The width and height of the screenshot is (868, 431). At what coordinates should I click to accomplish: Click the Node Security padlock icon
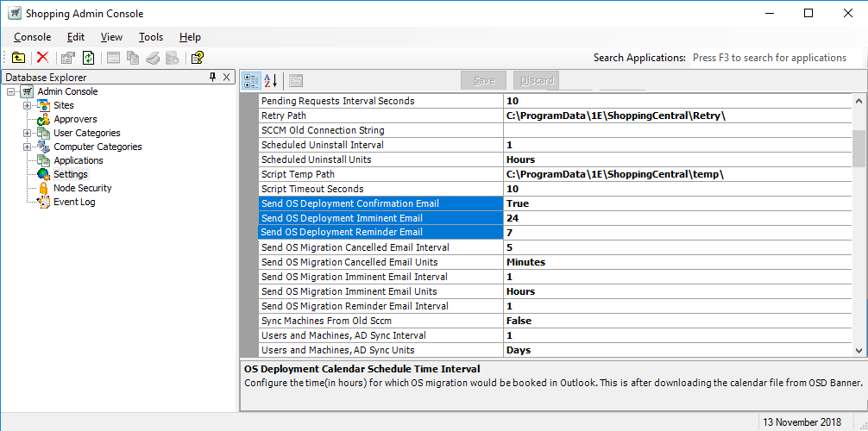pos(43,188)
